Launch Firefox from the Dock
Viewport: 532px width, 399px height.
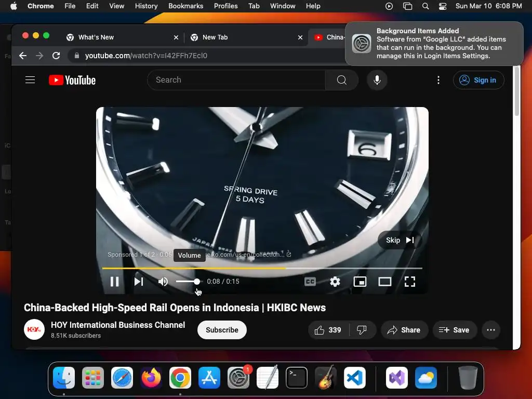click(x=151, y=378)
